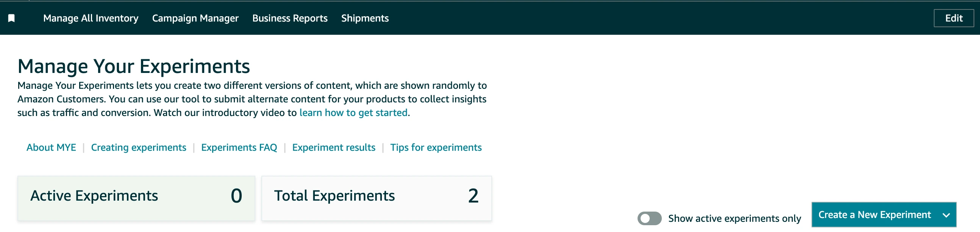Screen dimensions: 980x232
Task: Select the Total Experiments summary card
Action: (x=376, y=198)
